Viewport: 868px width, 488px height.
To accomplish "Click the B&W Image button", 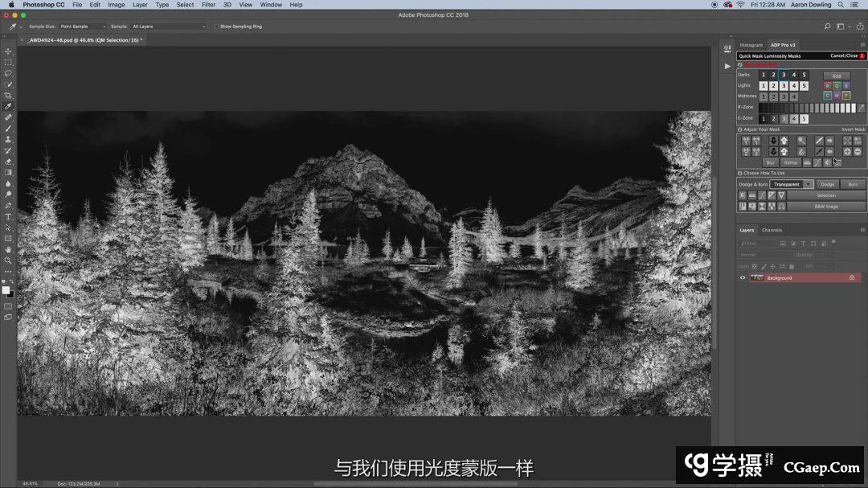I will [825, 206].
